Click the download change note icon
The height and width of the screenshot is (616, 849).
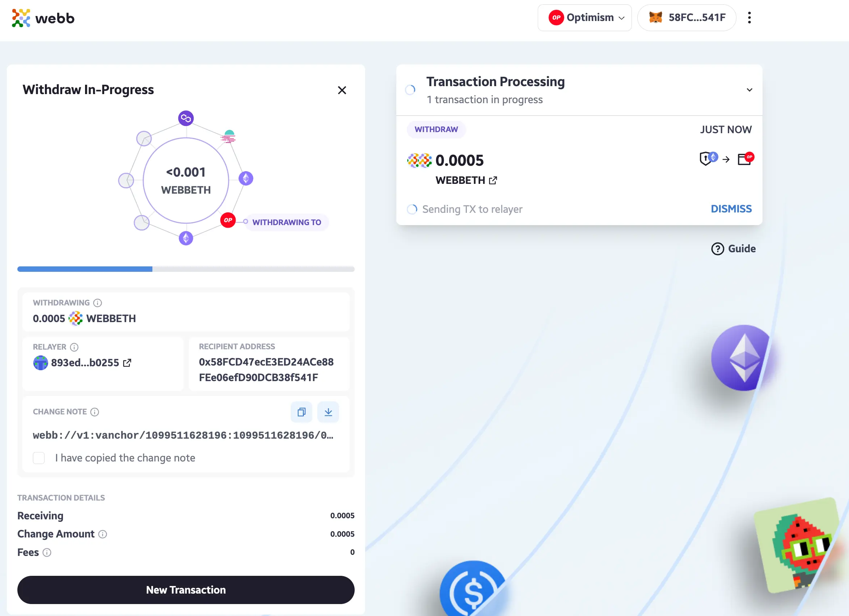[328, 412]
